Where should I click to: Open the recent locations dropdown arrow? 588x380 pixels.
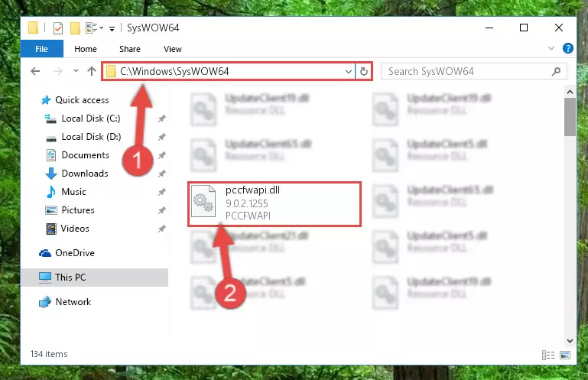tap(76, 71)
